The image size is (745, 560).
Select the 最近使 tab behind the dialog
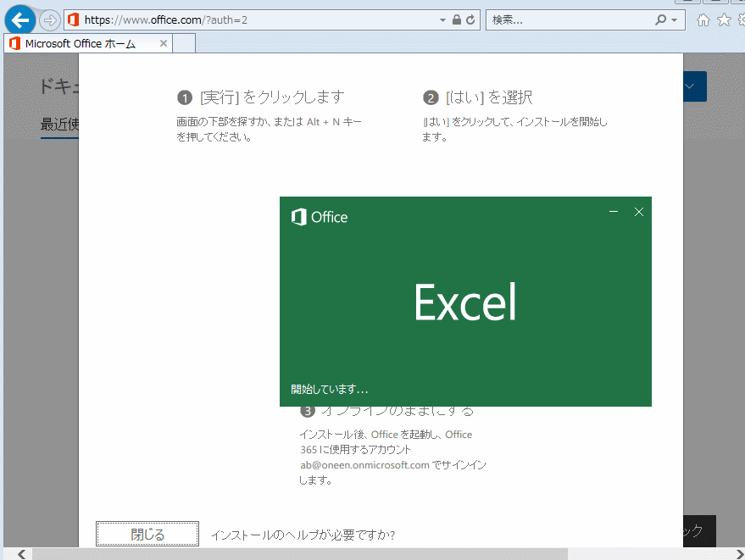[59, 125]
